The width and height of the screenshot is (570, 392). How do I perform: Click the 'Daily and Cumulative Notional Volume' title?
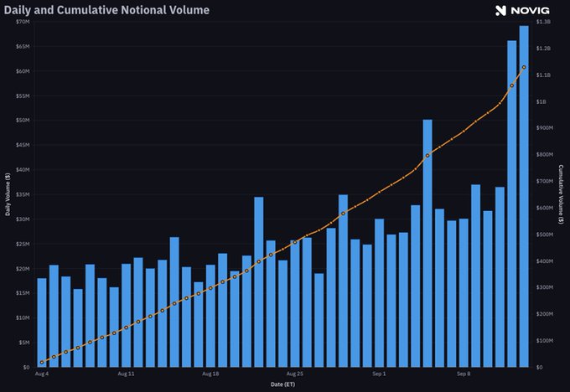106,10
